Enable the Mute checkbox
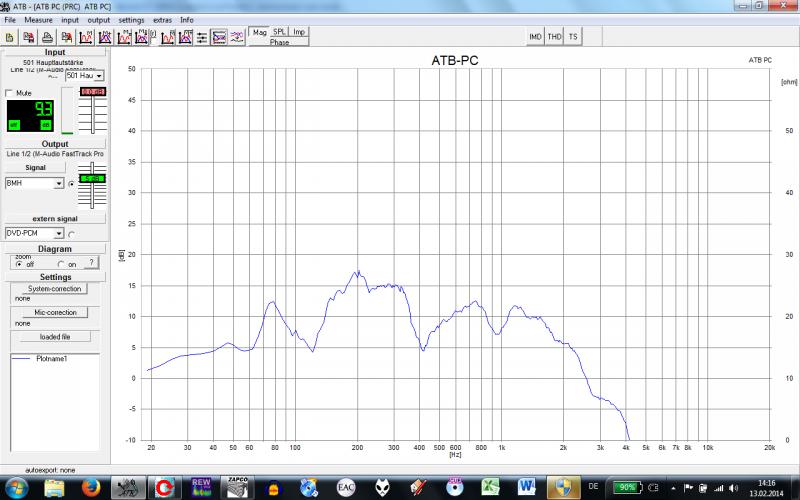 point(10,93)
